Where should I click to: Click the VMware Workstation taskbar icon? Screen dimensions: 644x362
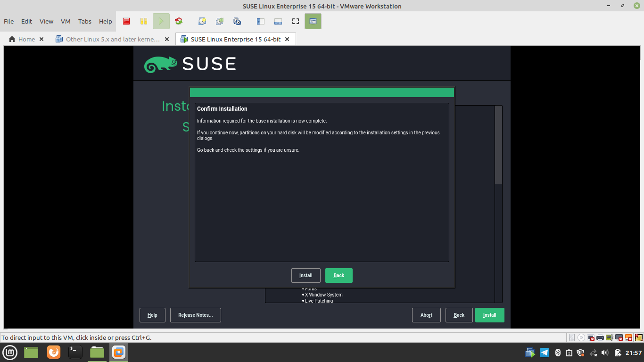coord(119,352)
